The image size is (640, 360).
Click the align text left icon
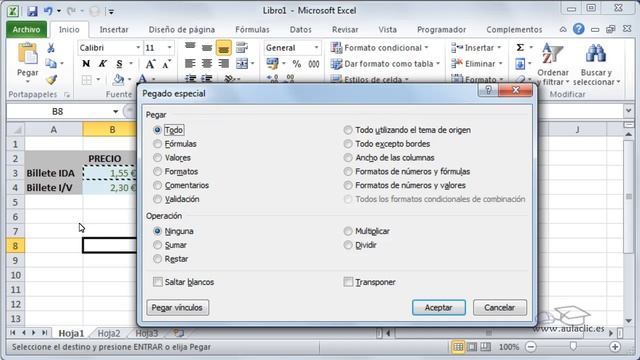coord(190,64)
